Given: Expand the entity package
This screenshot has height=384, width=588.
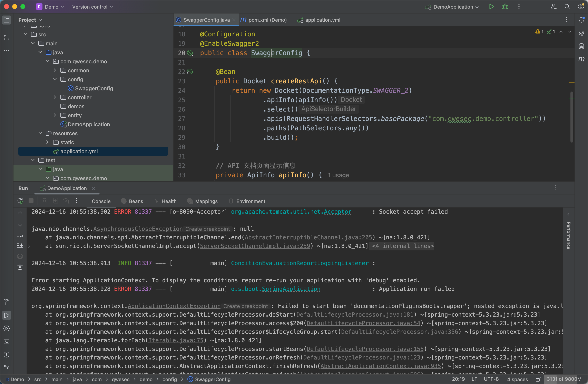Looking at the screenshot, I should tap(55, 115).
